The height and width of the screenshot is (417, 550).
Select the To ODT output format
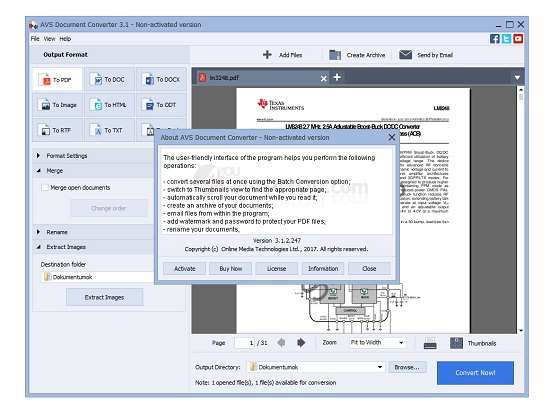pyautogui.click(x=161, y=105)
